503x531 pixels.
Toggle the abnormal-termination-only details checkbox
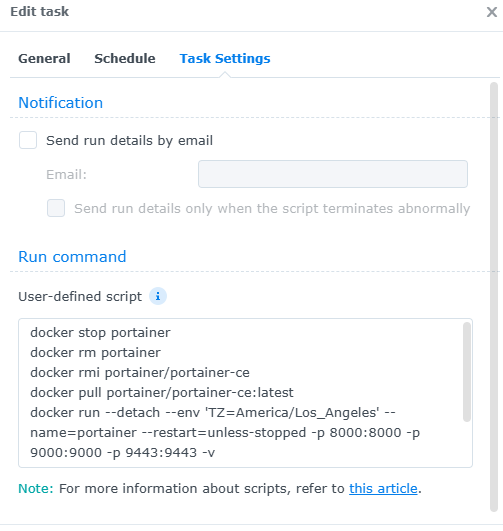click(56, 208)
